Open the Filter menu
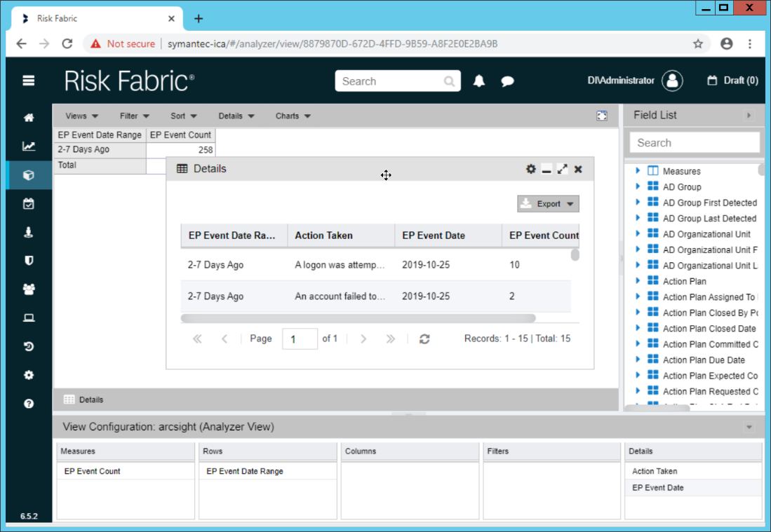The height and width of the screenshot is (532, 771). point(134,116)
